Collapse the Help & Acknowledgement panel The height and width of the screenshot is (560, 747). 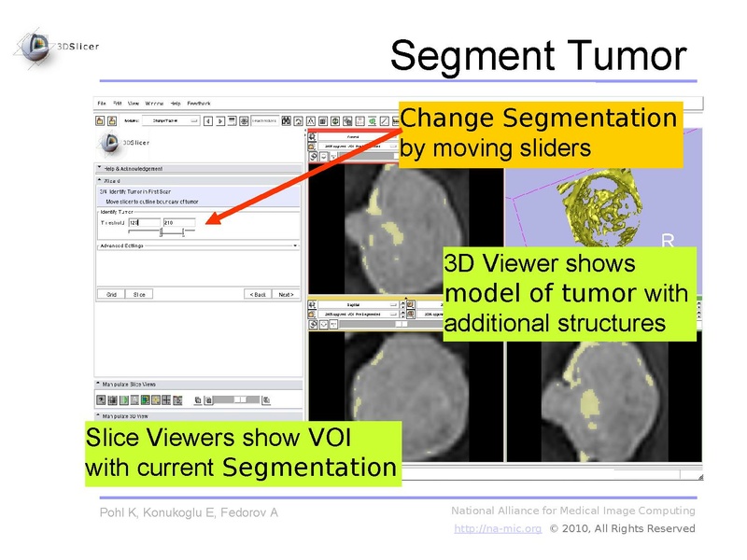100,168
